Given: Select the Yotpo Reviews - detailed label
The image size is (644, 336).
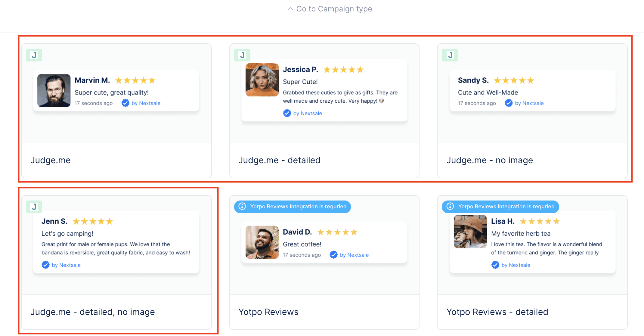Looking at the screenshot, I should (497, 312).
